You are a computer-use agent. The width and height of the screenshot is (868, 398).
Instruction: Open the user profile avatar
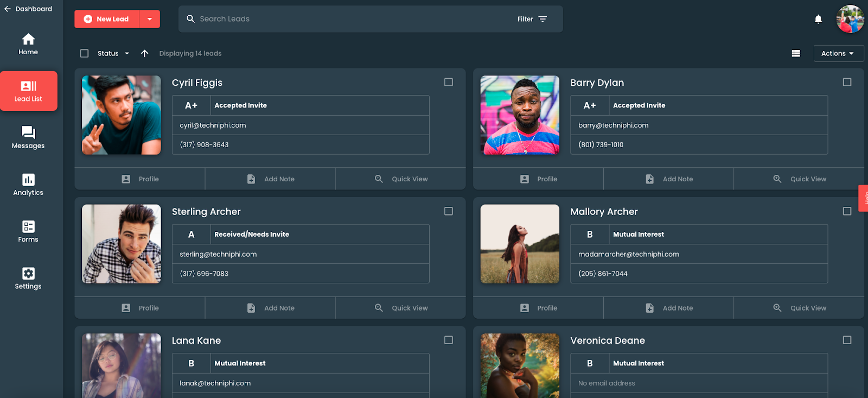coord(850,19)
